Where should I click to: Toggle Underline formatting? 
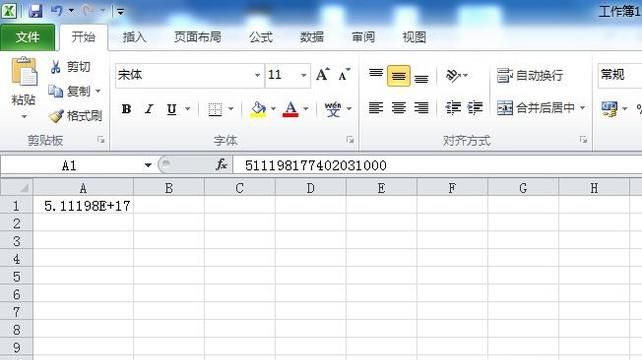[172, 109]
